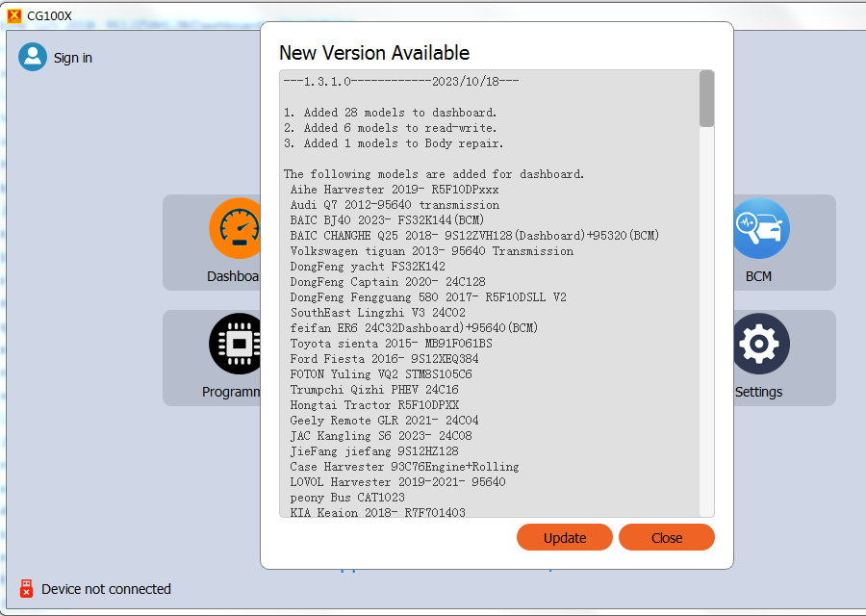Click the version line '---1.3.1.0------------2023/10/18---'

(x=401, y=82)
